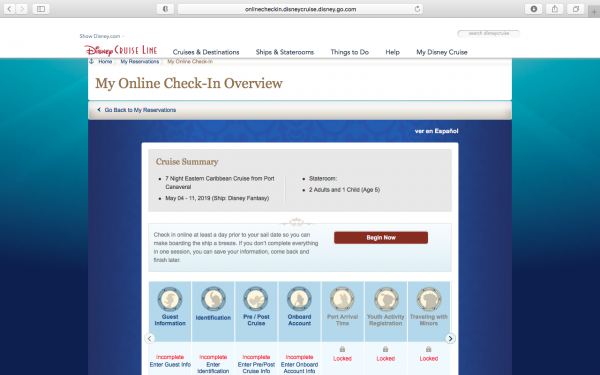Click the Safari forward arrow button

coord(22,9)
